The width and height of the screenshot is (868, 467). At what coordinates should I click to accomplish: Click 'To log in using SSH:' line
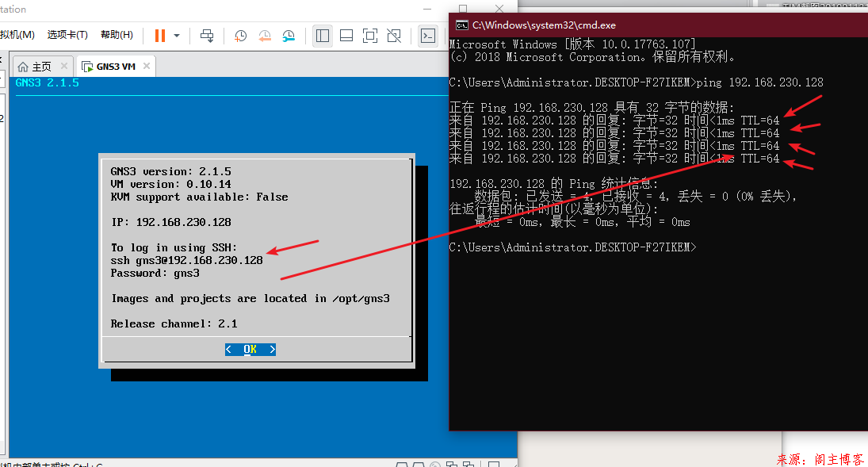174,247
